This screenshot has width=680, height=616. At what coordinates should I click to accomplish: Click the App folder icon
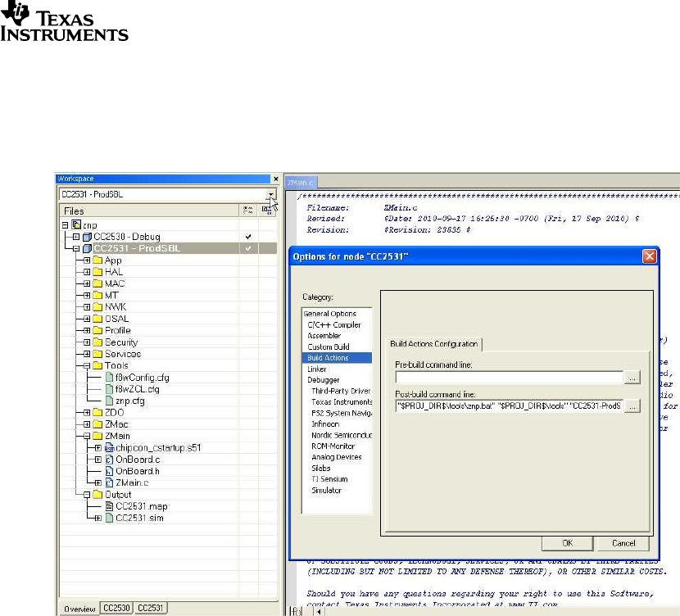[x=98, y=260]
